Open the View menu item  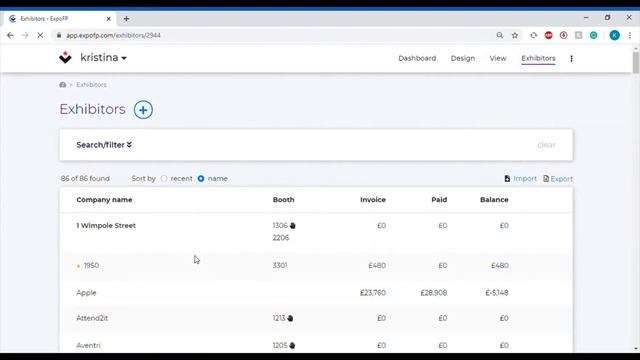[498, 58]
